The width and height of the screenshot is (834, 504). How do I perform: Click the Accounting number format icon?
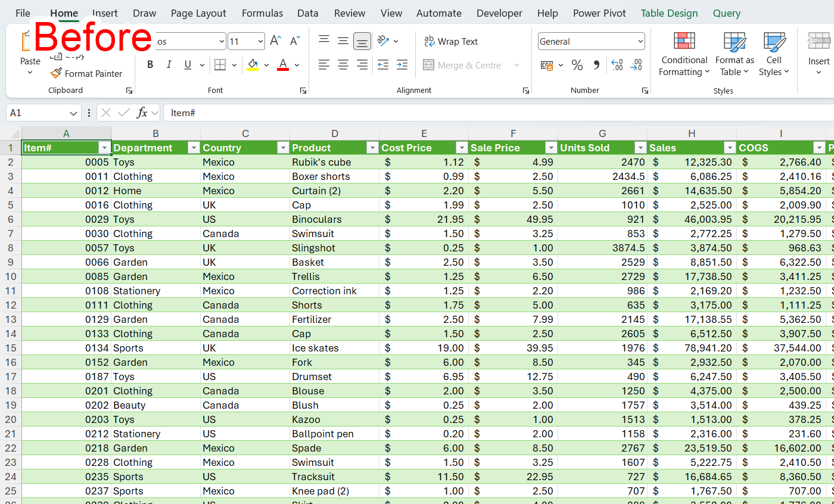[546, 65]
